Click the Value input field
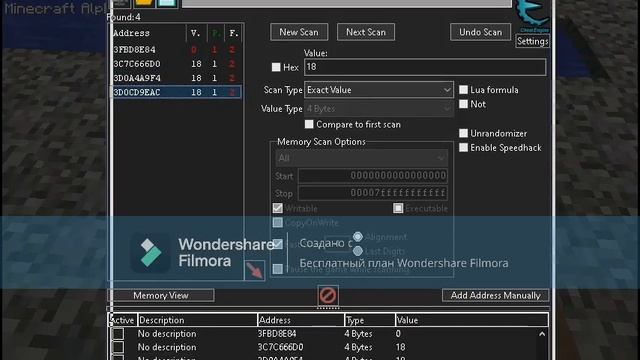Viewport: 640px width, 360px height. (425, 67)
